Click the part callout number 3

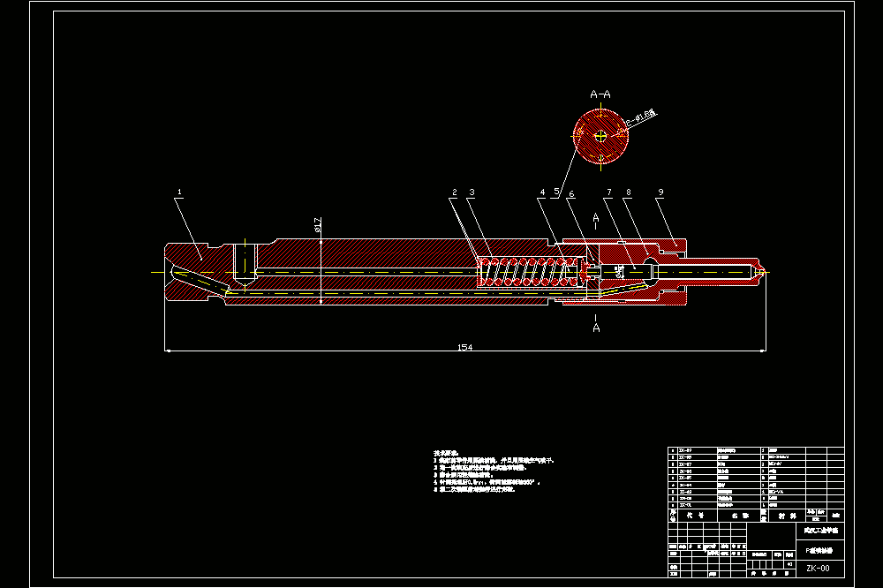[472, 192]
